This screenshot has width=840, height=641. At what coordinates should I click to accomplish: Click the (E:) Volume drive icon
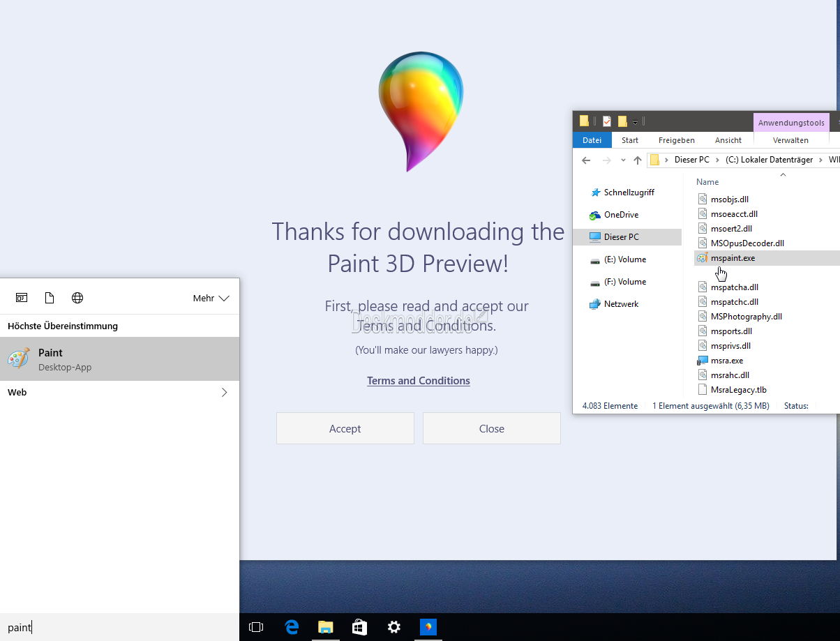click(x=594, y=260)
